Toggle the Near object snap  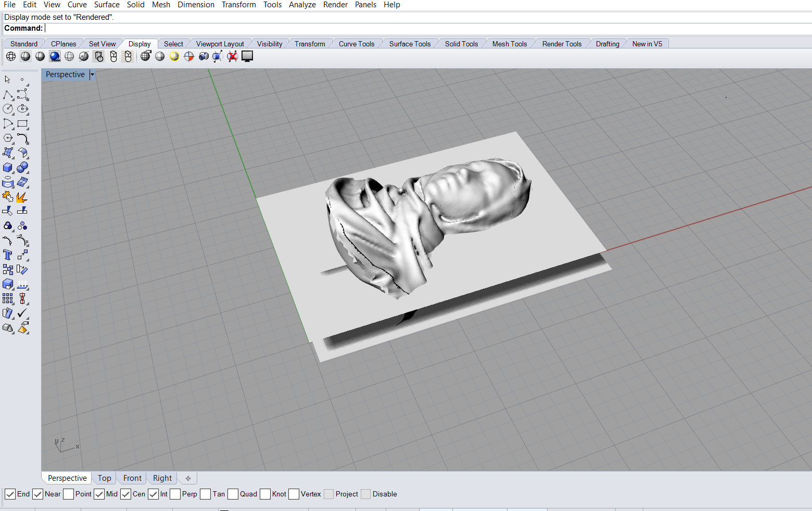[37, 494]
